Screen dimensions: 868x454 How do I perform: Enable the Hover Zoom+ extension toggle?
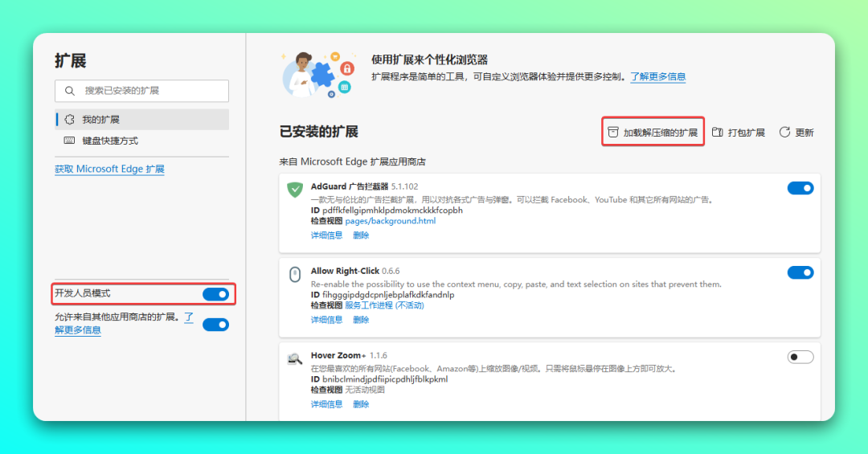[x=800, y=357]
